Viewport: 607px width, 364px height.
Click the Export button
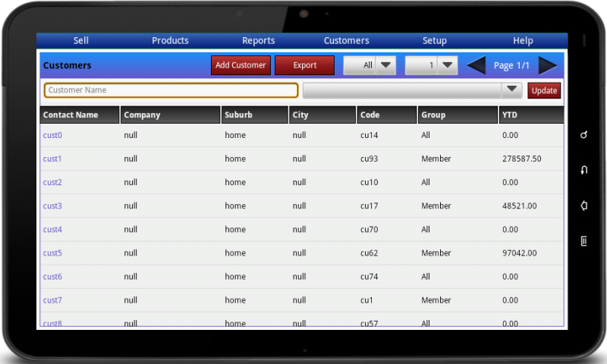coord(305,65)
